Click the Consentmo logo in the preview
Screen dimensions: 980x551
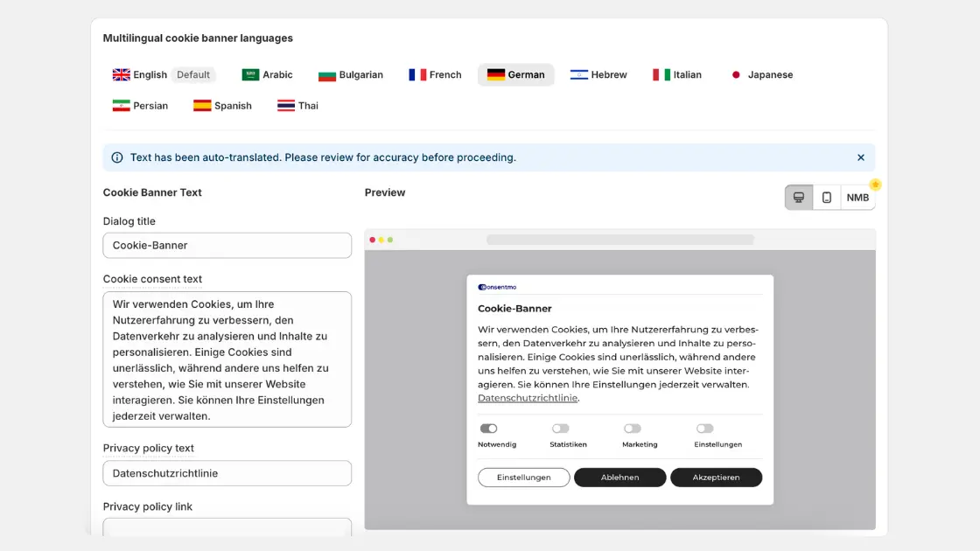499,286
